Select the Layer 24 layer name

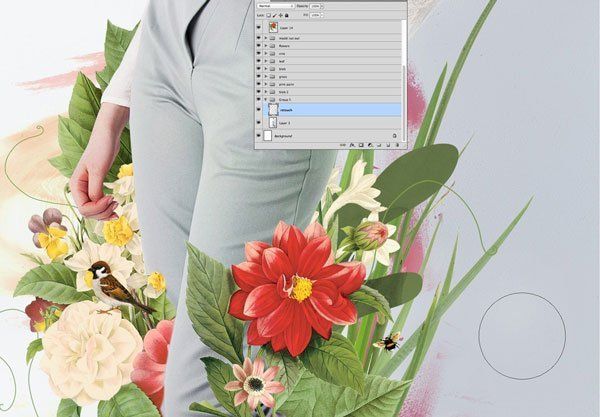286,28
